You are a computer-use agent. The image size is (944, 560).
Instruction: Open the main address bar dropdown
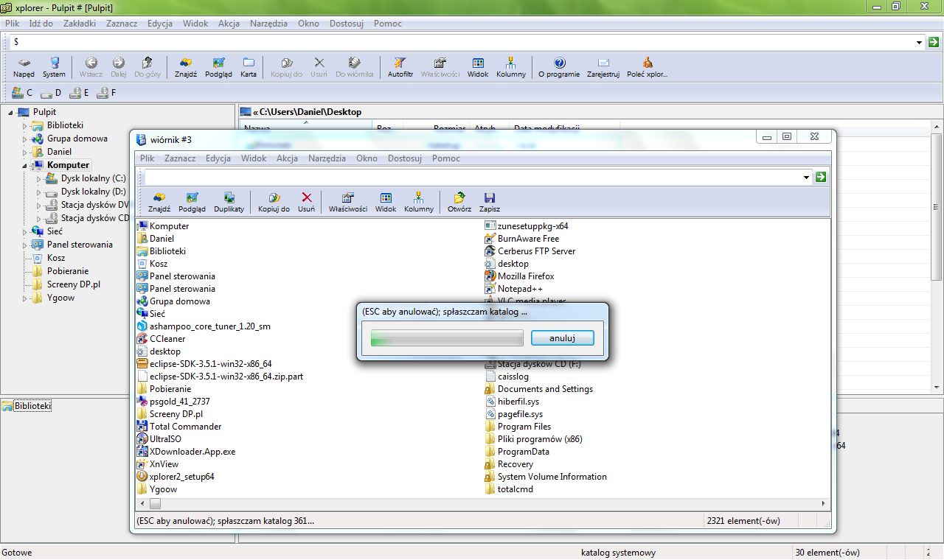(x=919, y=43)
